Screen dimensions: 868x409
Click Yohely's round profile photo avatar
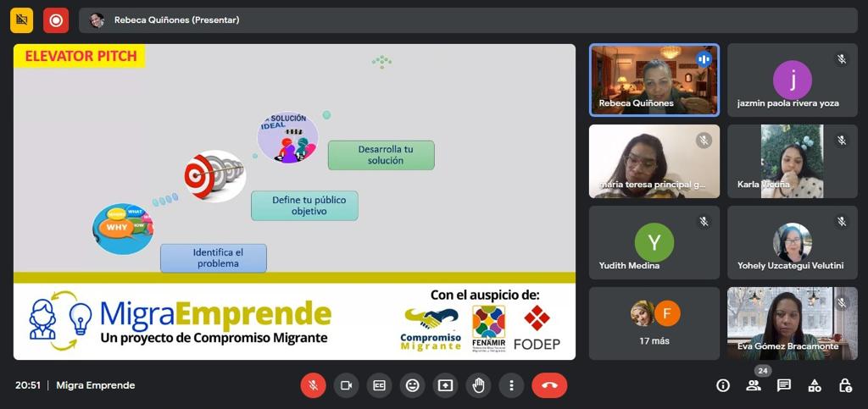pyautogui.click(x=793, y=242)
